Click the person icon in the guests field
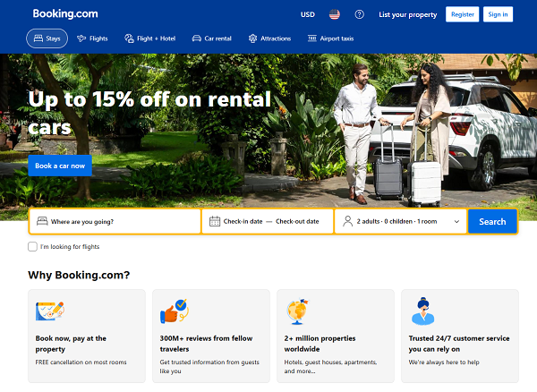 click(x=347, y=221)
